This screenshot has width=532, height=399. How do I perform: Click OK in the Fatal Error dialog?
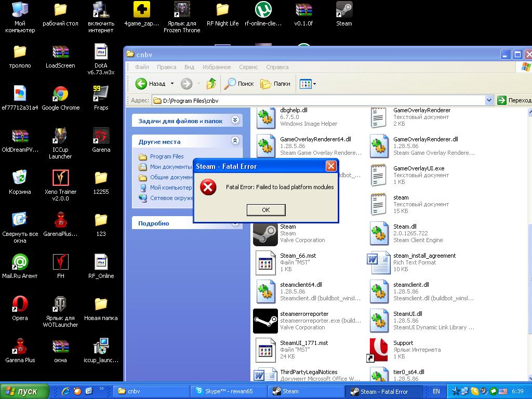point(265,210)
